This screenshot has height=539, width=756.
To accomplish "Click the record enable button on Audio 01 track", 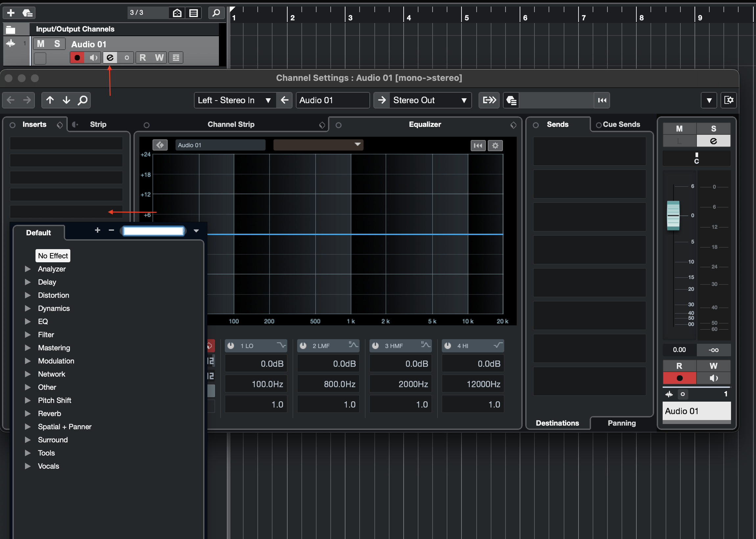I will click(x=77, y=58).
